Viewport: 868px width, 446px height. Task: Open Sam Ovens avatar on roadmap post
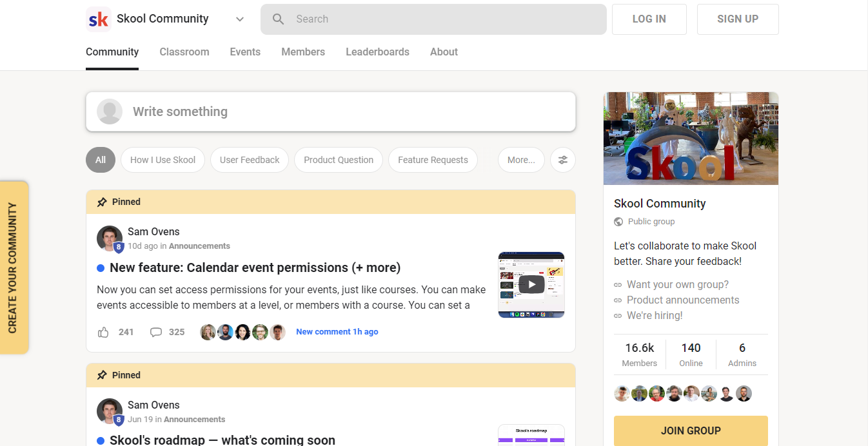[x=110, y=412]
